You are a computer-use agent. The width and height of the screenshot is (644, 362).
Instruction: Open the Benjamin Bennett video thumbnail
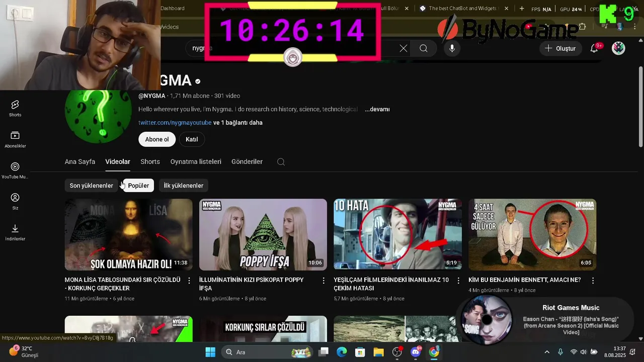532,235
